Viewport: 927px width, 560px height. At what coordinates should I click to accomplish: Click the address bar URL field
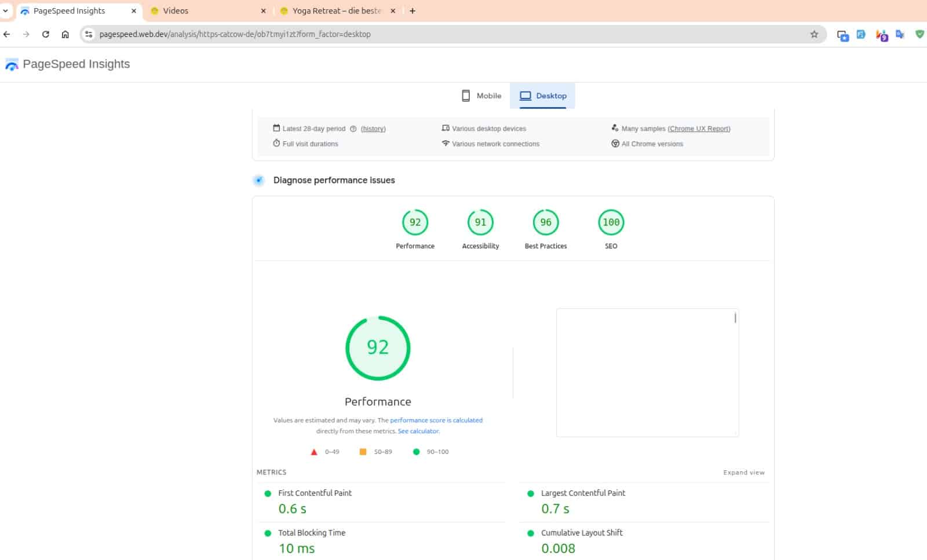point(452,34)
